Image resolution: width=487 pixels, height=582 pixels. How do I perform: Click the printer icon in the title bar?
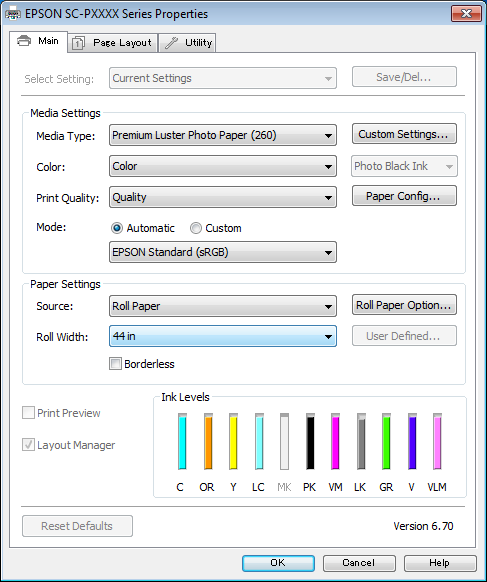pyautogui.click(x=13, y=14)
